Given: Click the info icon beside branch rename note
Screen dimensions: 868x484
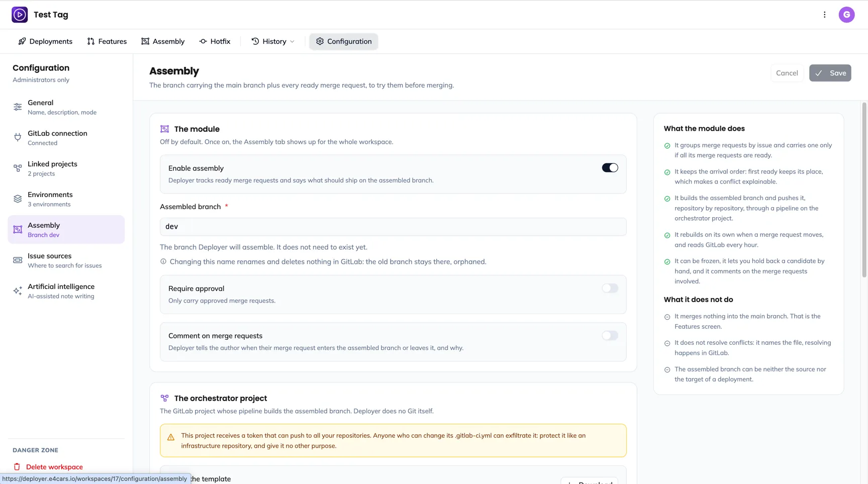Looking at the screenshot, I should pos(163,261).
